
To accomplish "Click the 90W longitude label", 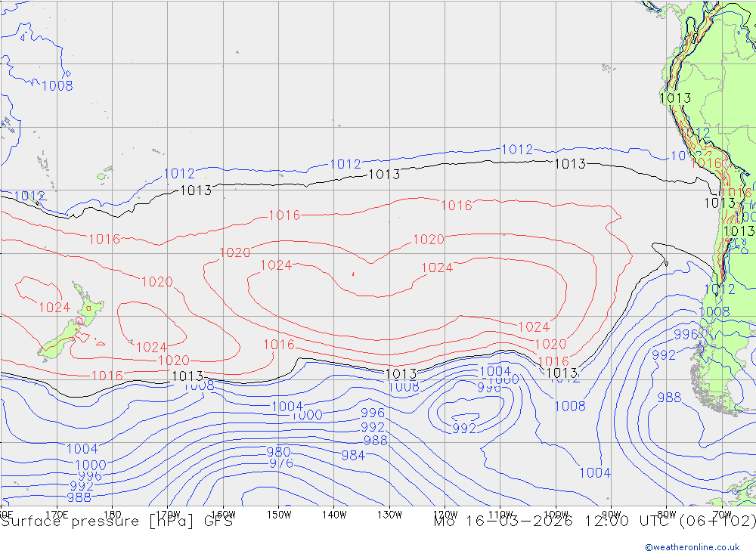I will coord(612,515).
